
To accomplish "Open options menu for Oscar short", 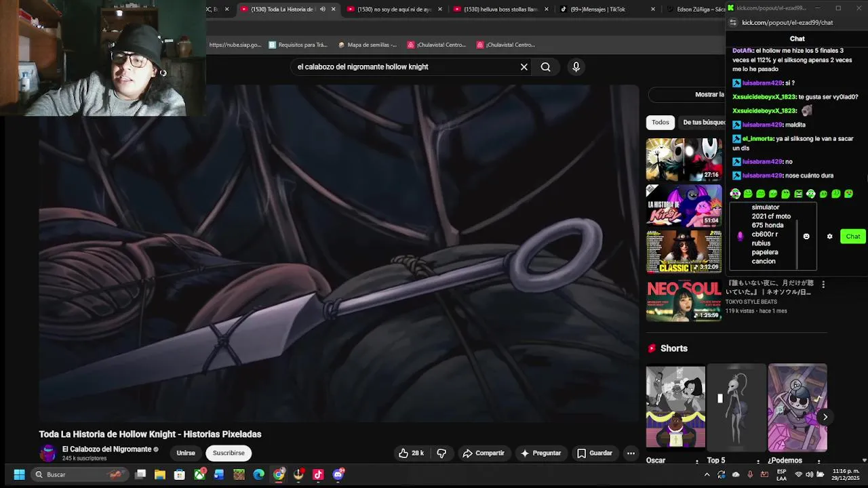I will [x=696, y=462].
